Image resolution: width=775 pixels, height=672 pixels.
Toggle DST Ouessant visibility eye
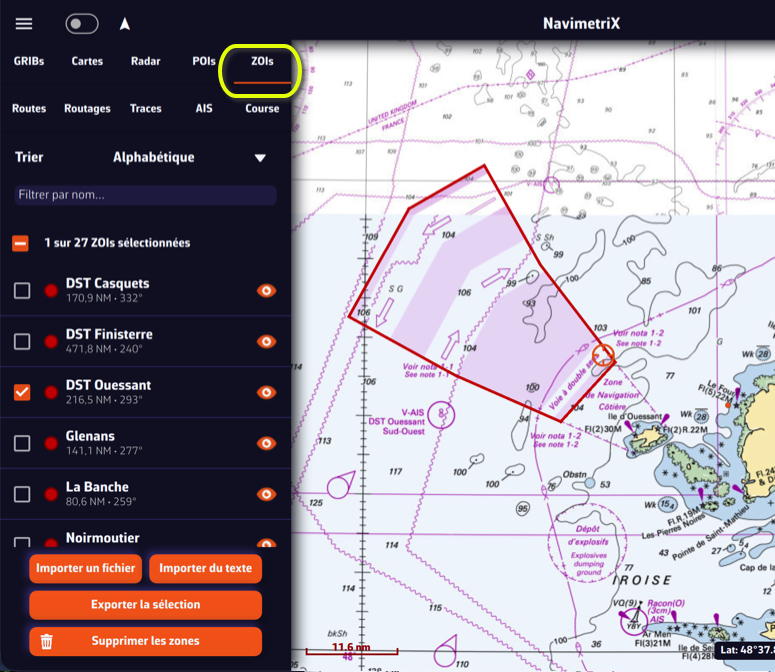266,392
